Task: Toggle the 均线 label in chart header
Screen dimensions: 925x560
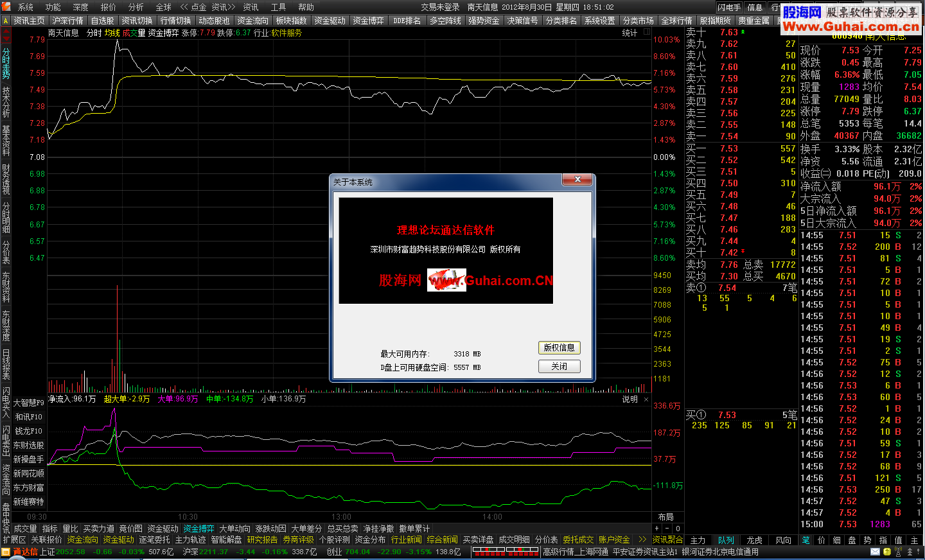Action: click(112, 33)
